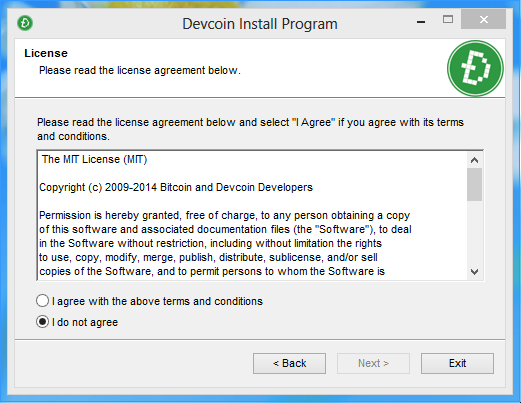The width and height of the screenshot is (521, 403).
Task: Close the Devcoin installer window
Action: (x=484, y=19)
